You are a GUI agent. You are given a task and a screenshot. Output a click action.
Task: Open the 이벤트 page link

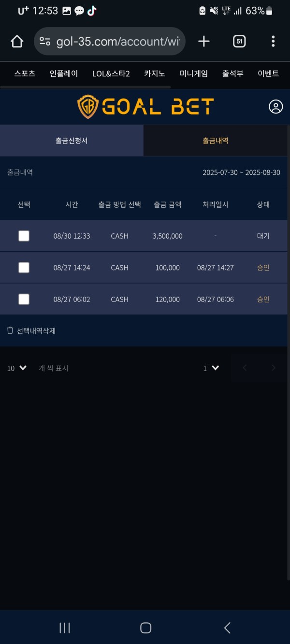tap(268, 73)
